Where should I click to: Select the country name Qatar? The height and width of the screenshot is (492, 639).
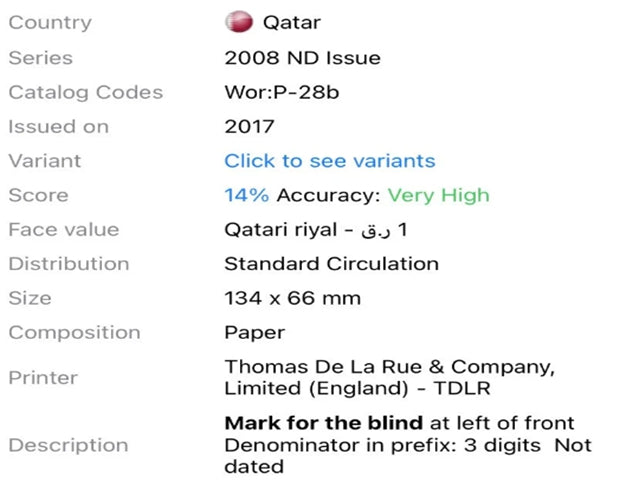pos(292,22)
